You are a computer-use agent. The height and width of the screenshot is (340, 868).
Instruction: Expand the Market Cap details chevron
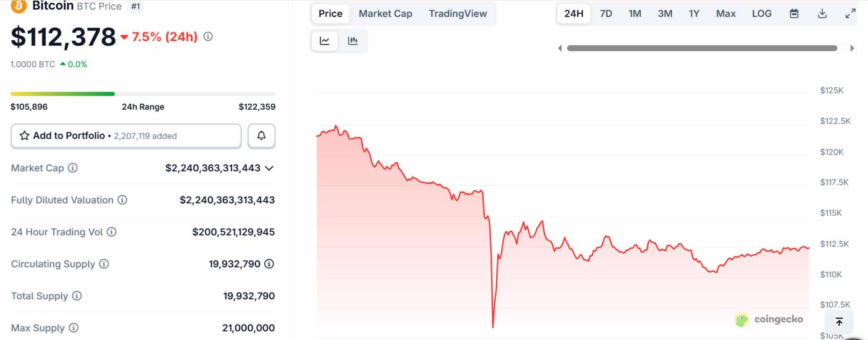pos(269,168)
